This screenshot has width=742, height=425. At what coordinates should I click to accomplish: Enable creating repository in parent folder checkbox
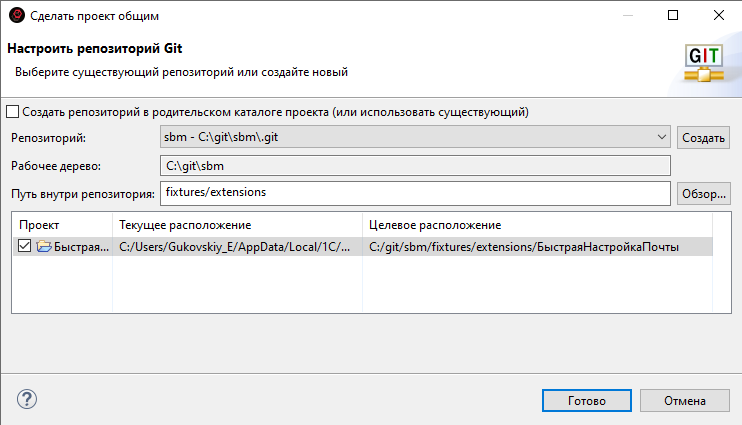coord(13,111)
